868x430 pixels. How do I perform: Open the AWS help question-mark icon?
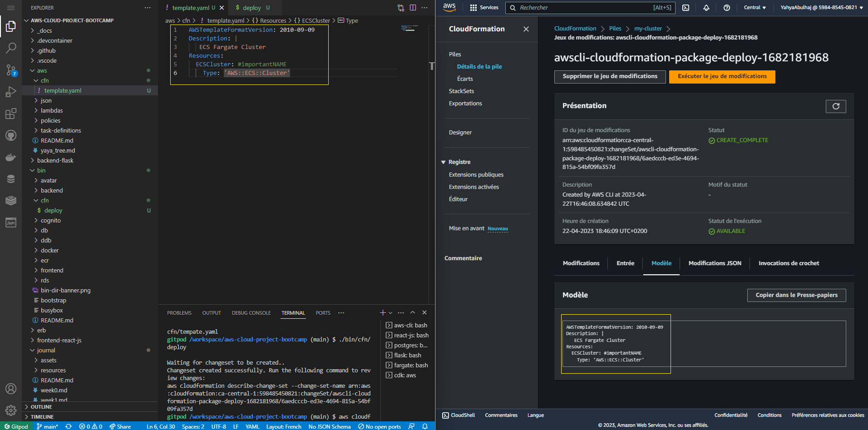click(x=727, y=8)
